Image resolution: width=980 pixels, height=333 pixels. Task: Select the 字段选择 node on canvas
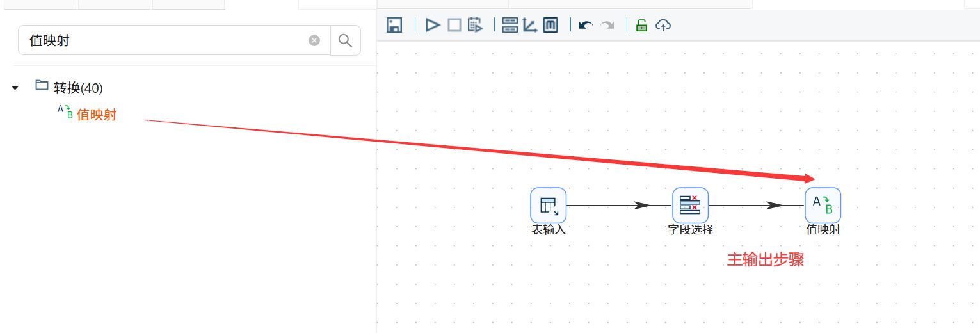(x=690, y=205)
